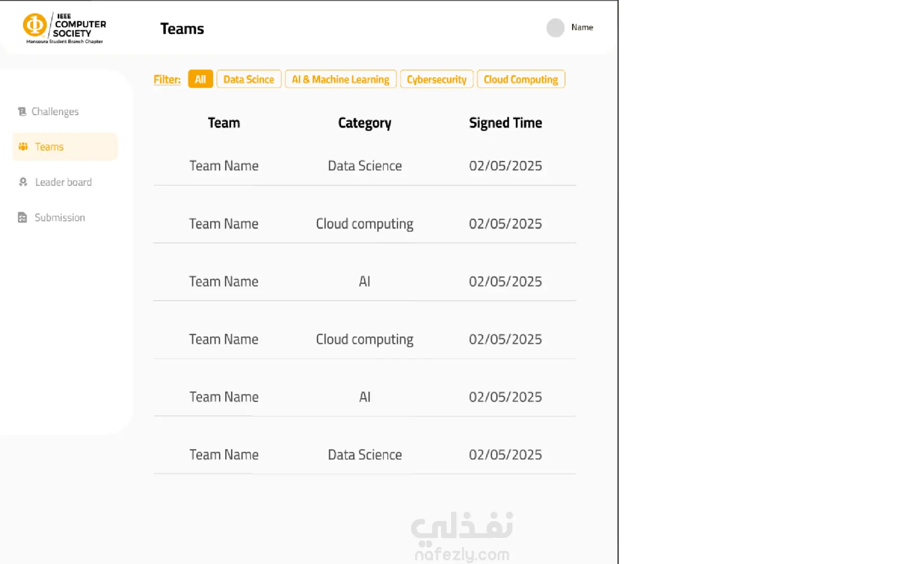Select the first Data Science team row
This screenshot has height=564, width=924.
[364, 166]
